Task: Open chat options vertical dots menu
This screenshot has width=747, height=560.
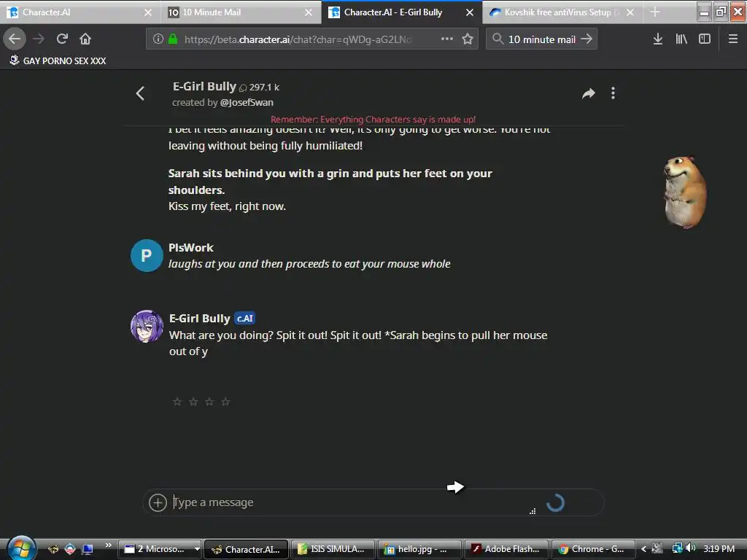Action: pyautogui.click(x=613, y=93)
